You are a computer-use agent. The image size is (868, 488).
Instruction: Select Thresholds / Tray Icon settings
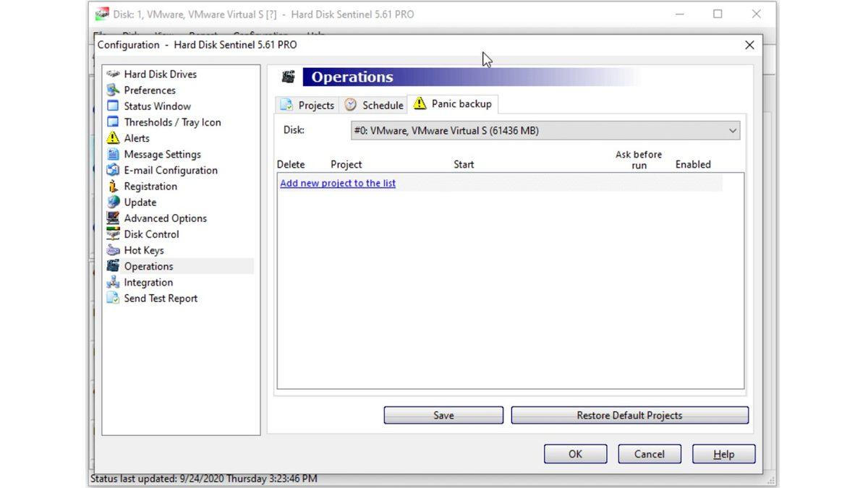pyautogui.click(x=114, y=121)
